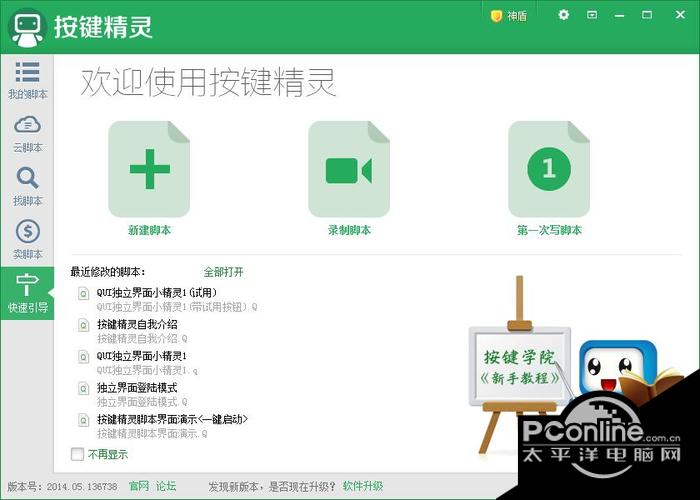The height and width of the screenshot is (500, 700).
Task: Click the filename 按键精灵自我介绍.Q
Action: pyautogui.click(x=142, y=338)
